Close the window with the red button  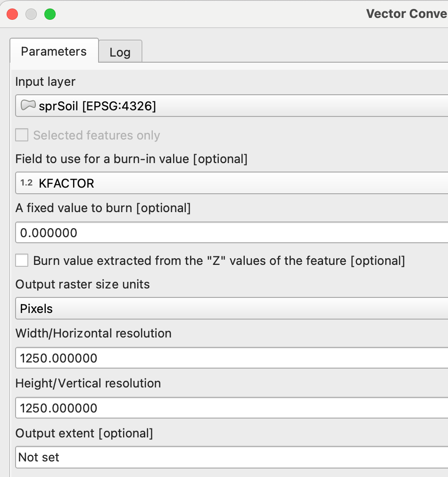pyautogui.click(x=12, y=14)
